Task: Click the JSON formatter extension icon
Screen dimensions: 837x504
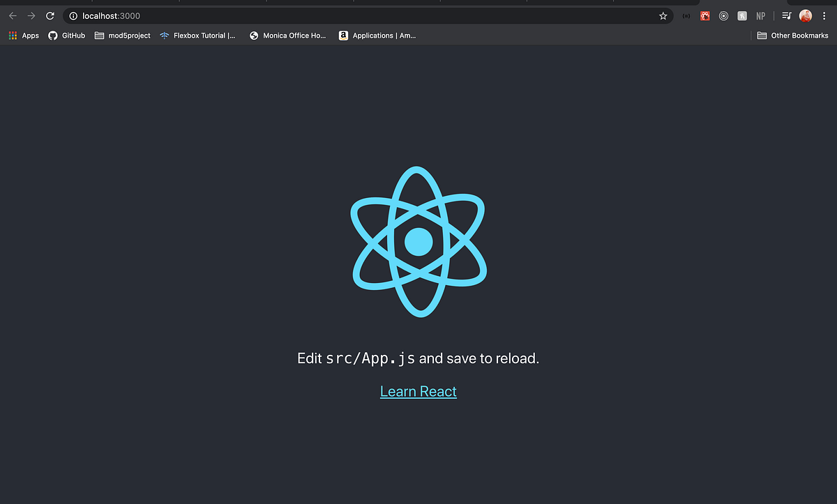Action: (x=686, y=15)
